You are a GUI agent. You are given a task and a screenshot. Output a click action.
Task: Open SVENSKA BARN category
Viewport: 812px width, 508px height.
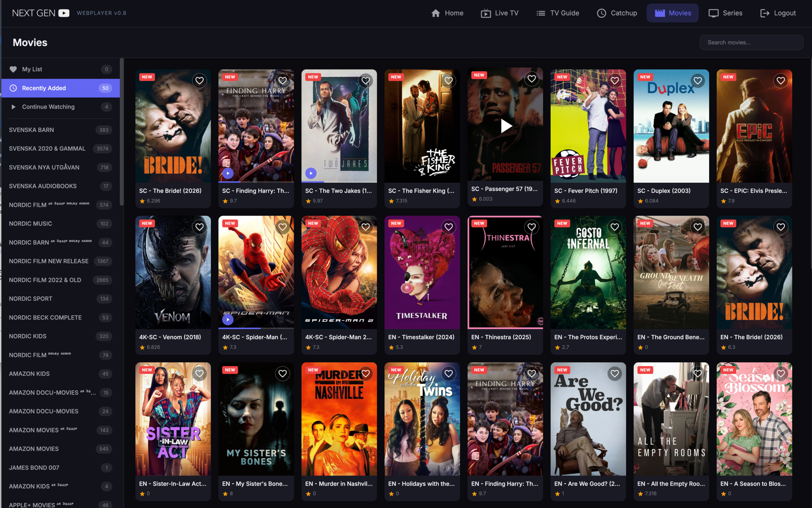31,130
